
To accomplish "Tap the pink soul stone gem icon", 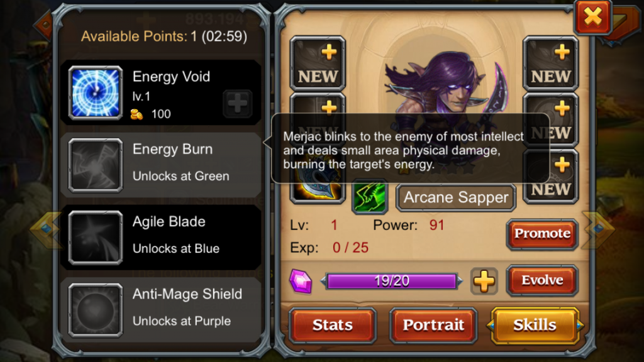I will [x=301, y=281].
